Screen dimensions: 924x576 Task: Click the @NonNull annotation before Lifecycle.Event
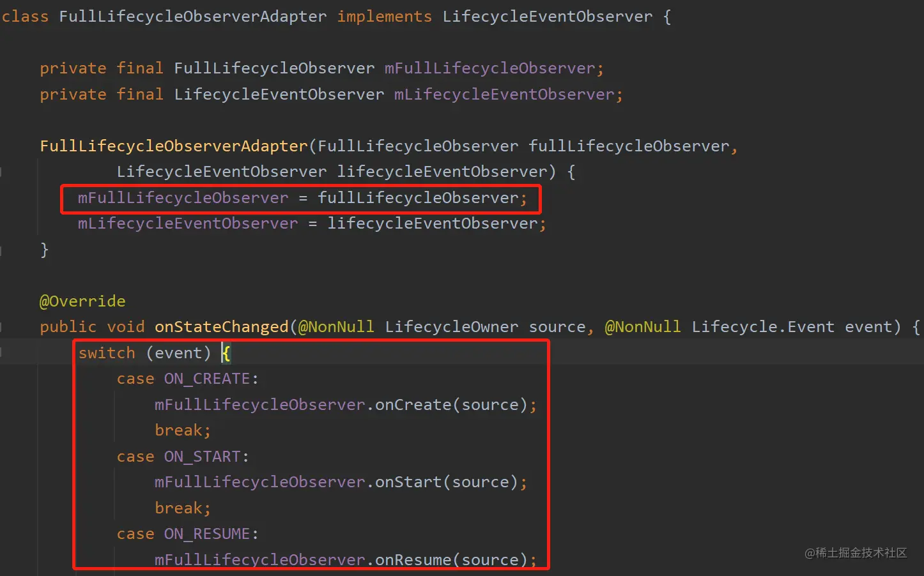643,327
